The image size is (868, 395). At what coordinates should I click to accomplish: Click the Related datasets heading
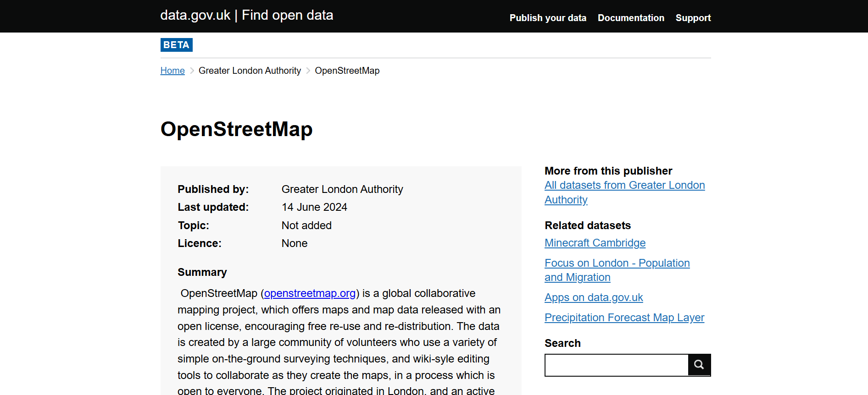tap(588, 225)
